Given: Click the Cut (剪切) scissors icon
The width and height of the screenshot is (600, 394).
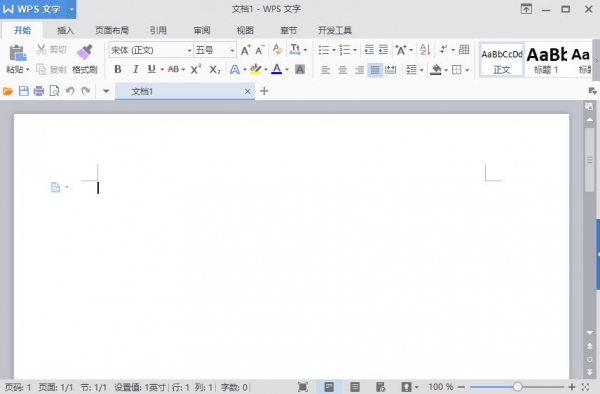Looking at the screenshot, I should pyautogui.click(x=41, y=49).
